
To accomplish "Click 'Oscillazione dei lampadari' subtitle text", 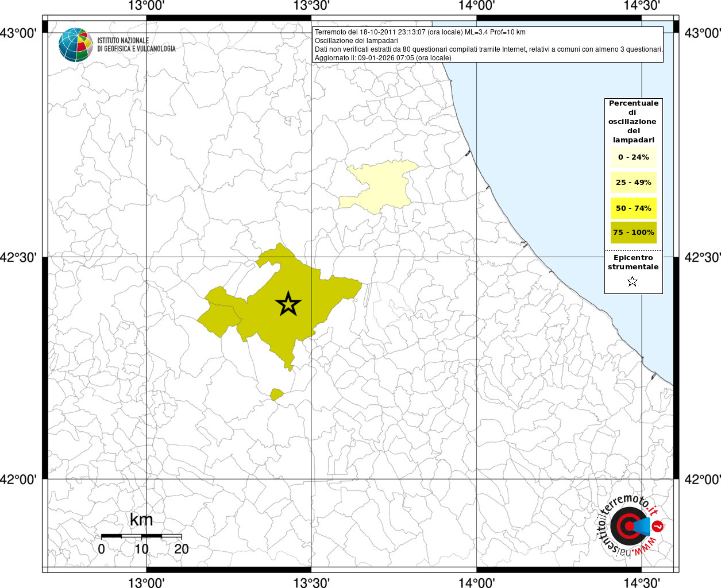I will tap(356, 41).
